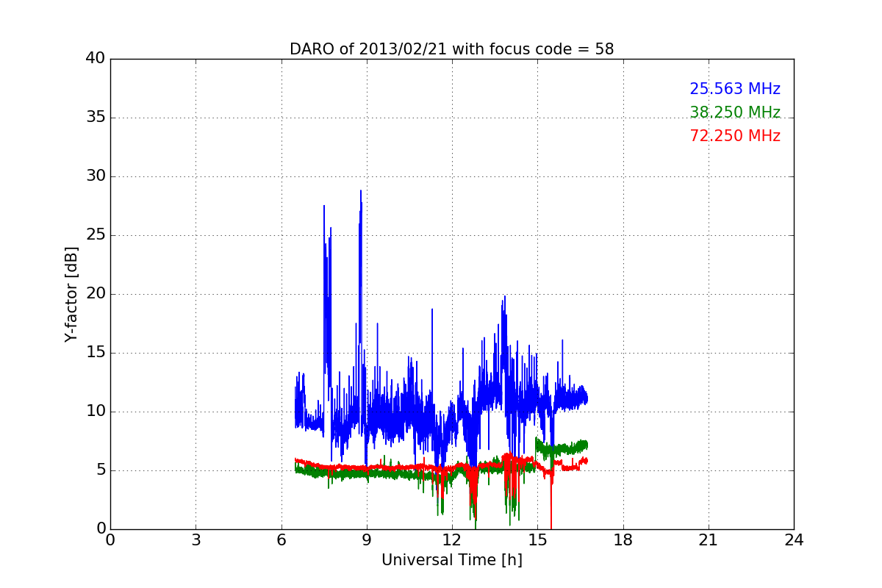882x588 pixels.
Task: Click x-axis tick label 18
Action: point(623,540)
